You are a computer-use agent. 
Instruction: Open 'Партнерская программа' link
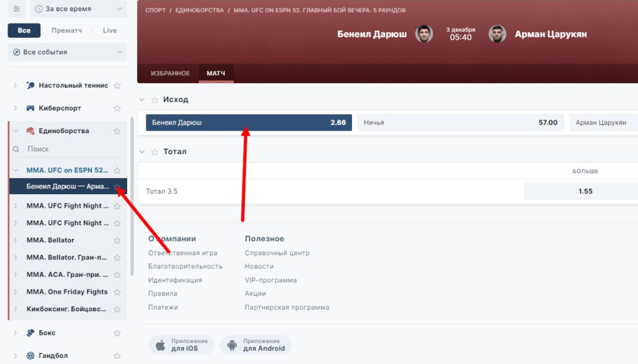pos(287,307)
